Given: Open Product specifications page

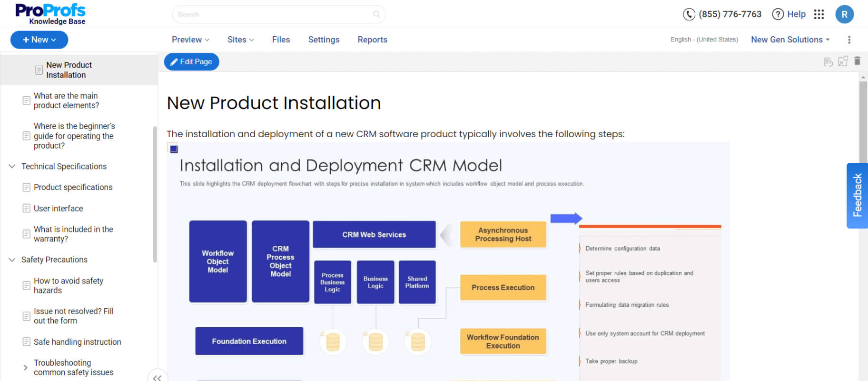Looking at the screenshot, I should (x=73, y=187).
